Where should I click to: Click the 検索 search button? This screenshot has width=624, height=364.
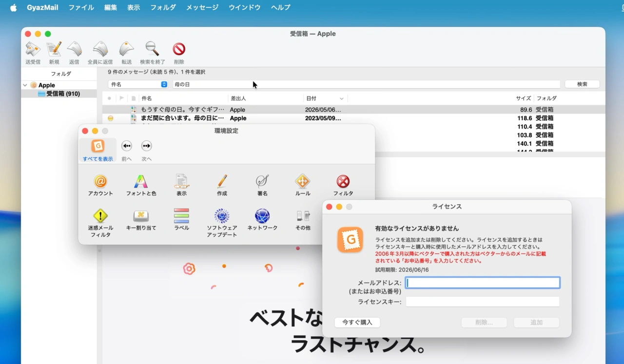point(582,84)
